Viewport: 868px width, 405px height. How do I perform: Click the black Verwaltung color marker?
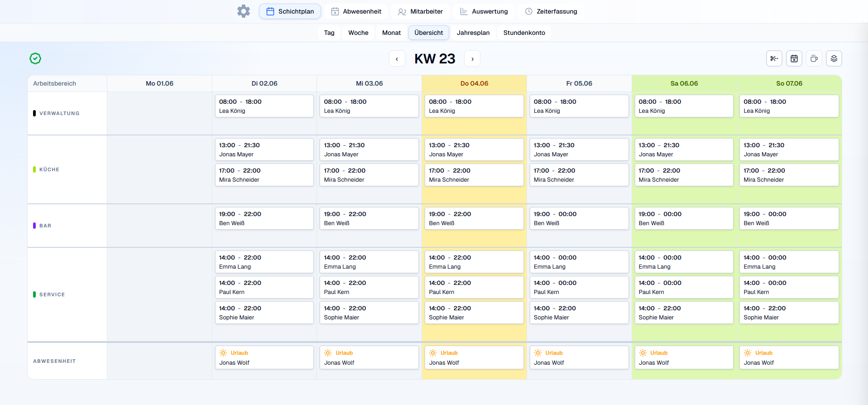coord(34,113)
